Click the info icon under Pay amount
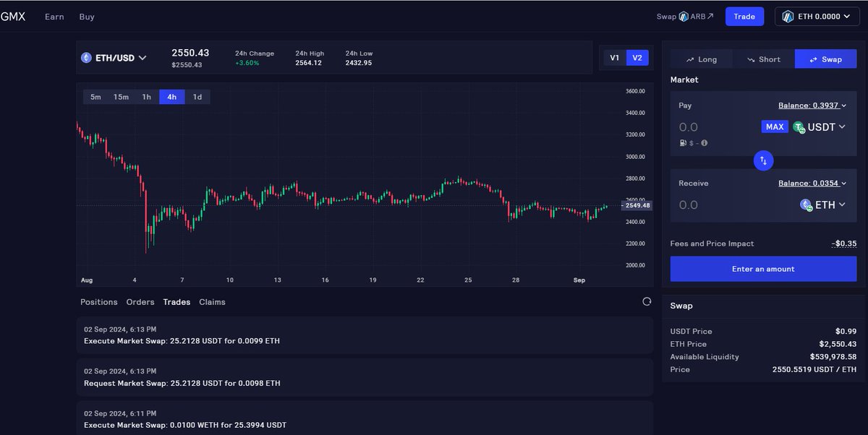Image resolution: width=868 pixels, height=435 pixels. tap(704, 143)
